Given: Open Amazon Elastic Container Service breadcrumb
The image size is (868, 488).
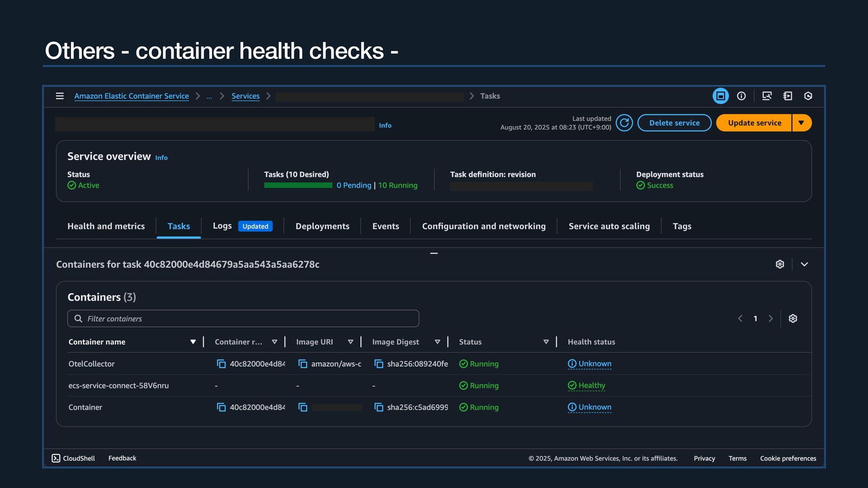Looking at the screenshot, I should click(x=132, y=96).
